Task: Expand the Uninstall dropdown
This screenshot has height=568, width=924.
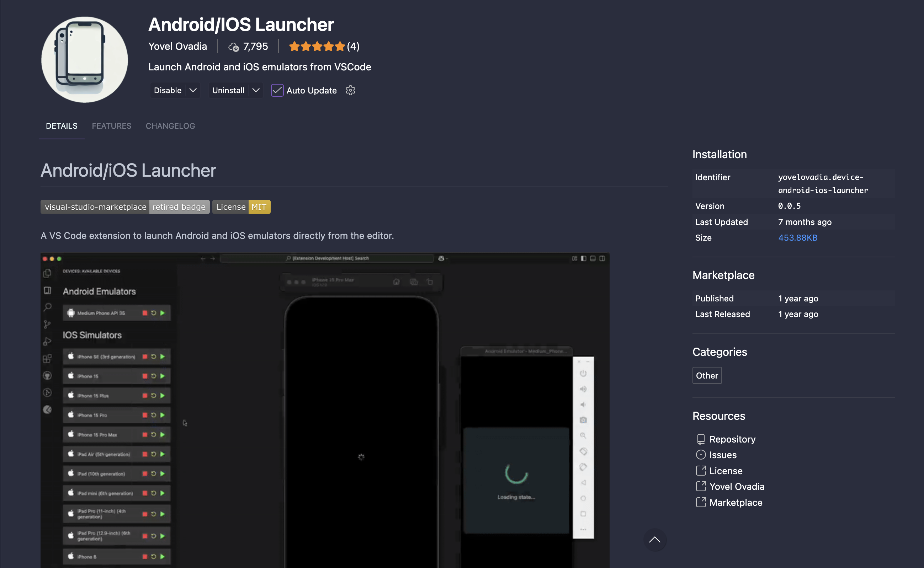Action: pyautogui.click(x=256, y=90)
